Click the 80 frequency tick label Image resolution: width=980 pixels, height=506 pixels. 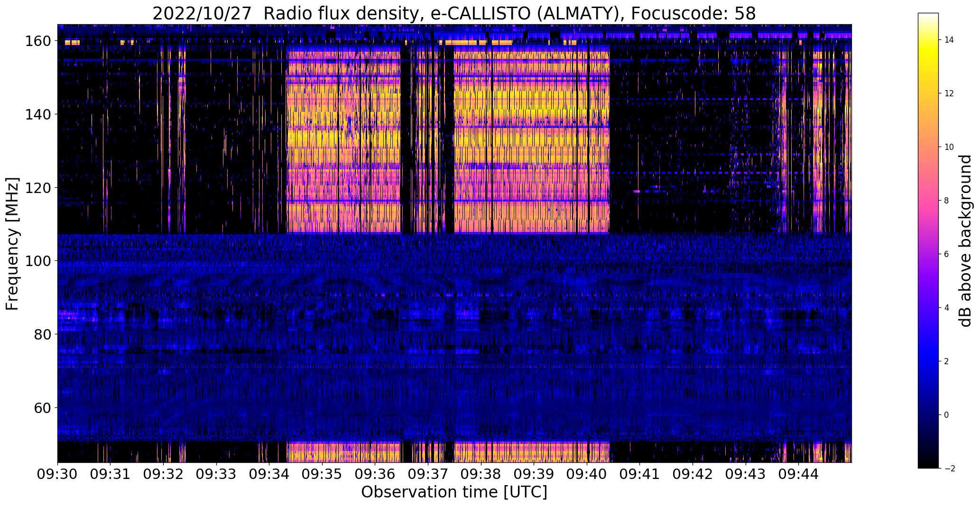pos(42,334)
